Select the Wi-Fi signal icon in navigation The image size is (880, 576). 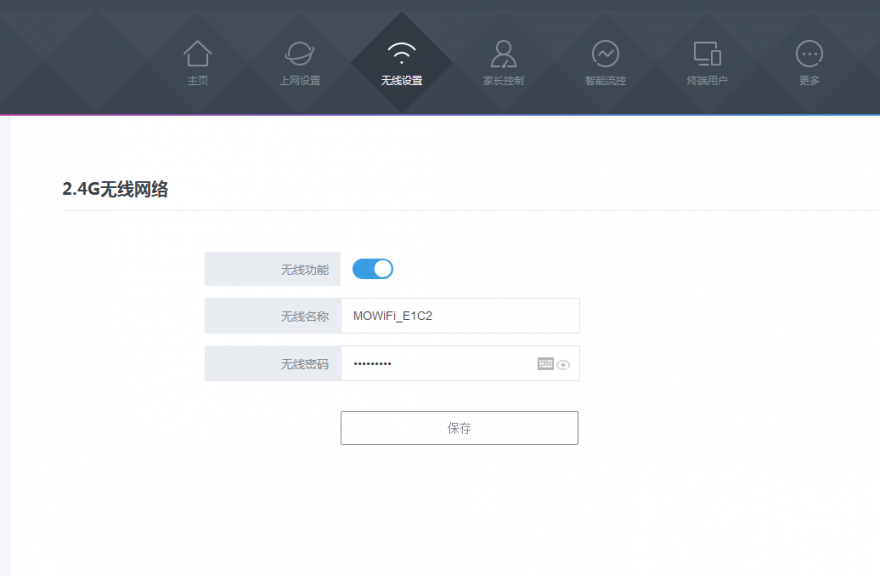coord(402,53)
